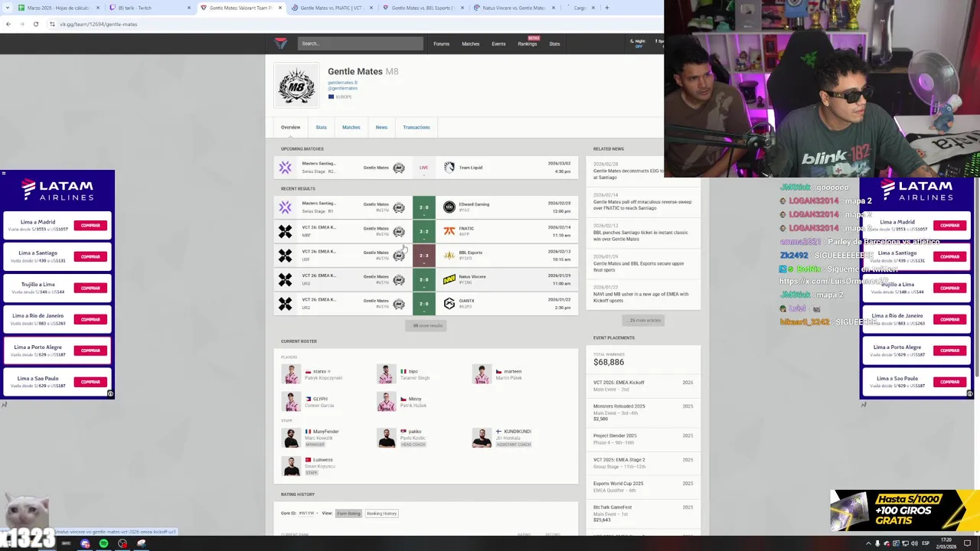Select the Form Rating view
The width and height of the screenshot is (980, 551).
point(348,514)
